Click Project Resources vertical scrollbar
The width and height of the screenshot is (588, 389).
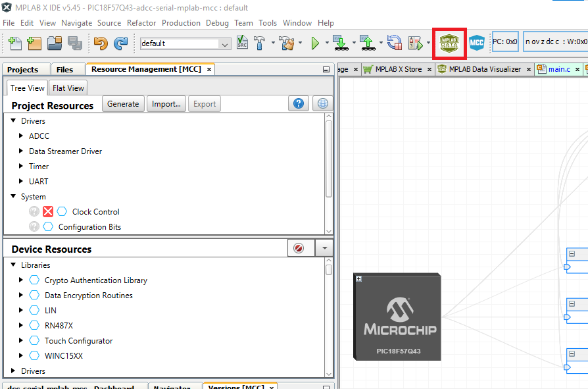pyautogui.click(x=329, y=159)
